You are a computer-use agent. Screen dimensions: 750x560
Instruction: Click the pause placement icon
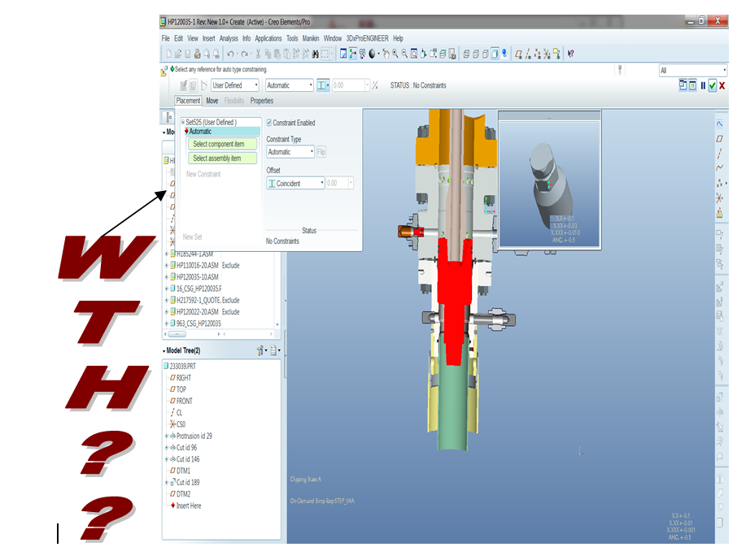[x=703, y=85]
